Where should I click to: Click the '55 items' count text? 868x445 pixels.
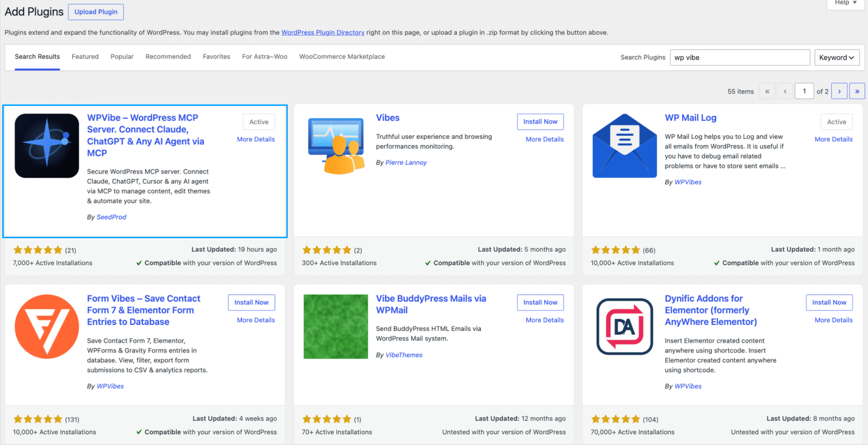coord(741,92)
